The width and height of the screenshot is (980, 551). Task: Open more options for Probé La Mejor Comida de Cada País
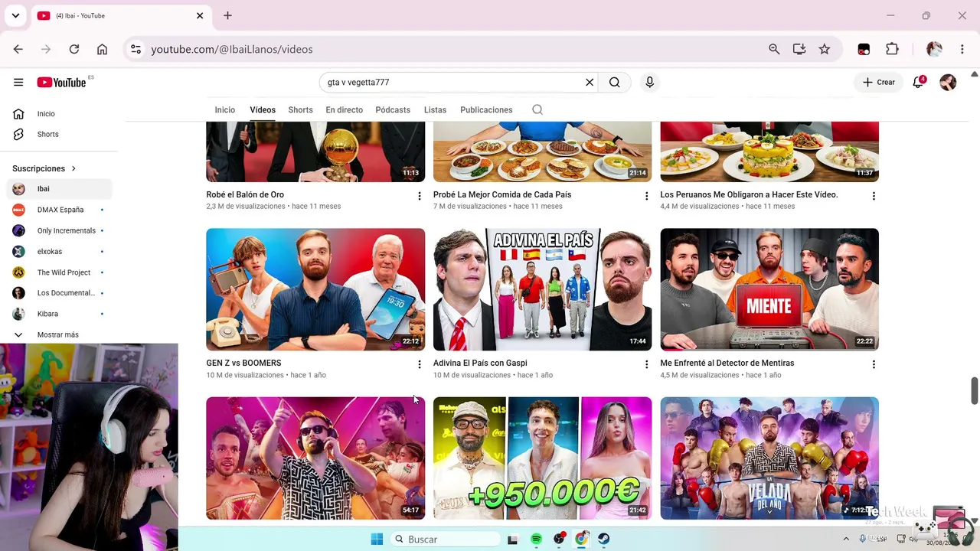click(x=646, y=196)
